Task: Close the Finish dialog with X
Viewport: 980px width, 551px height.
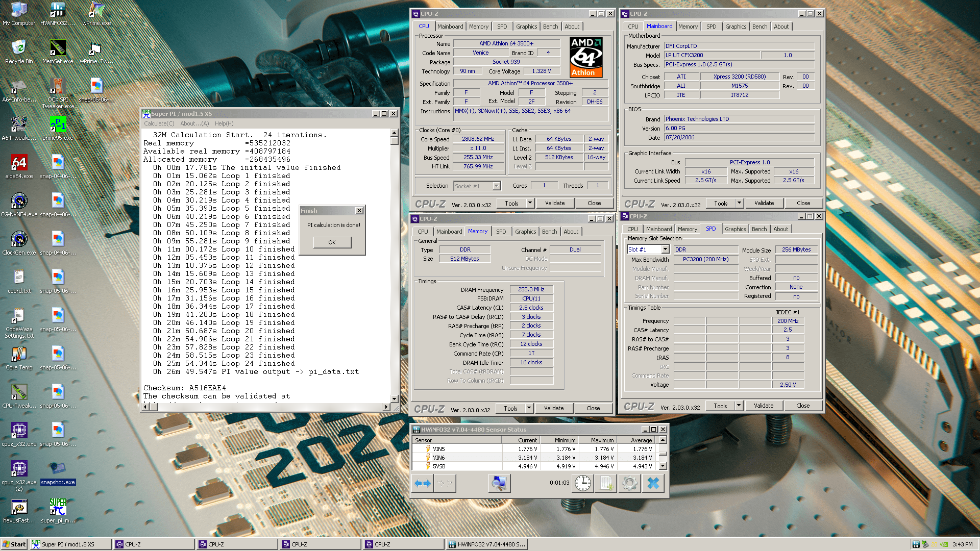Action: (359, 211)
